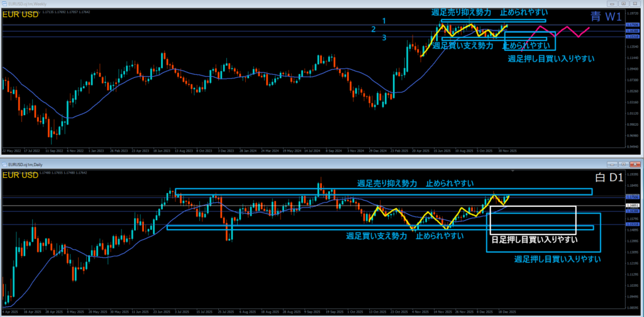Click the chart icon in the Weekly window title bar
644x317 pixels.
point(4,4)
